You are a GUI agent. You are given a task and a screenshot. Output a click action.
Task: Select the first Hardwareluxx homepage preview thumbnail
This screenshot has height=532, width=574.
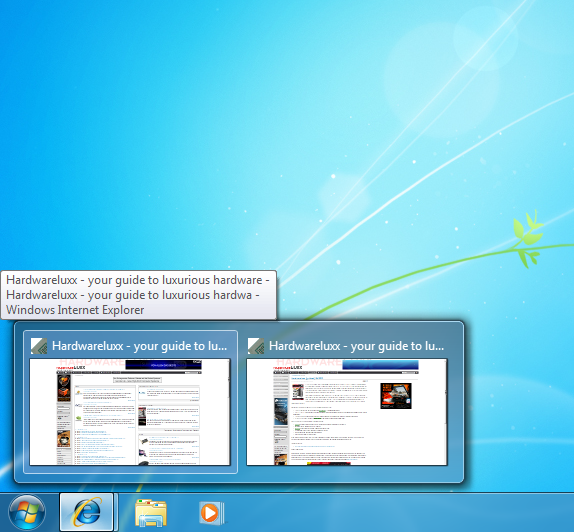pos(130,412)
